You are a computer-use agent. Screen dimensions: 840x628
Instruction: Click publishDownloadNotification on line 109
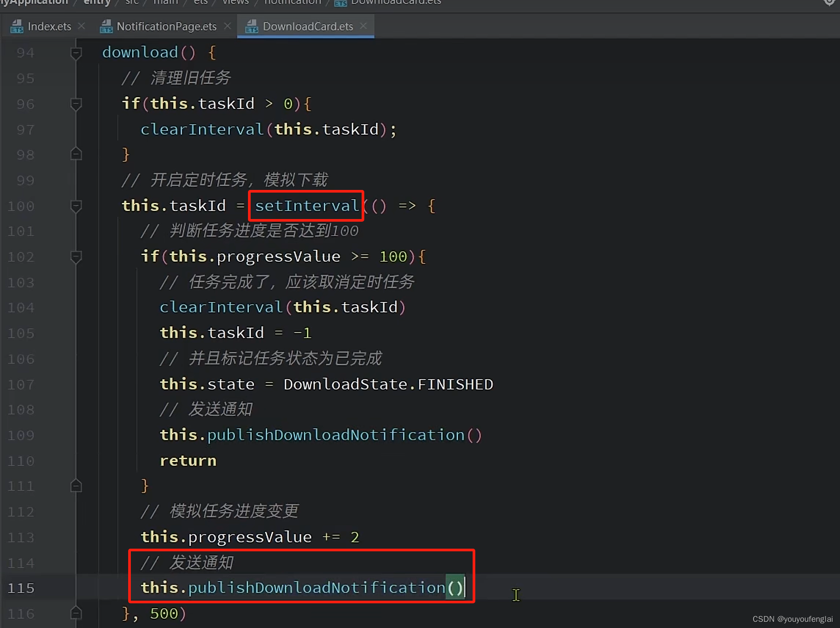click(x=336, y=435)
